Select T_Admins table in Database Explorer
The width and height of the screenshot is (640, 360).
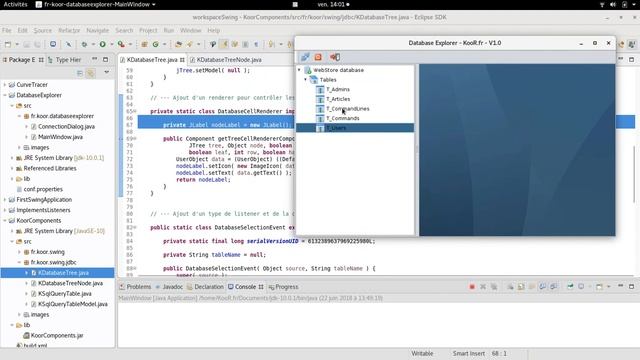point(338,89)
